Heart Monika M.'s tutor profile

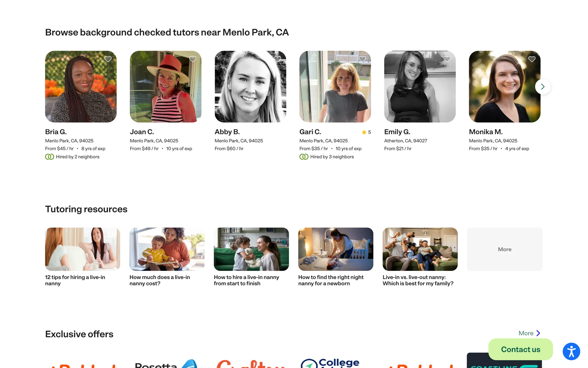[532, 59]
